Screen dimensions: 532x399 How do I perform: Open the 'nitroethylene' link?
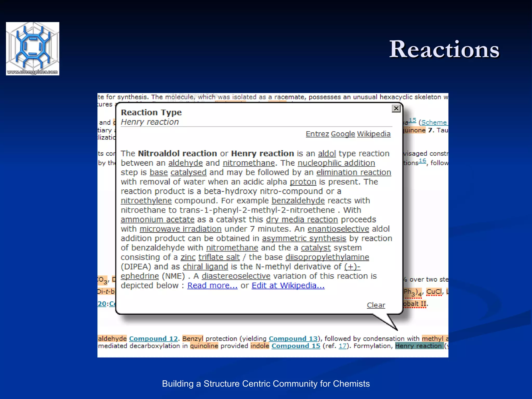point(146,201)
